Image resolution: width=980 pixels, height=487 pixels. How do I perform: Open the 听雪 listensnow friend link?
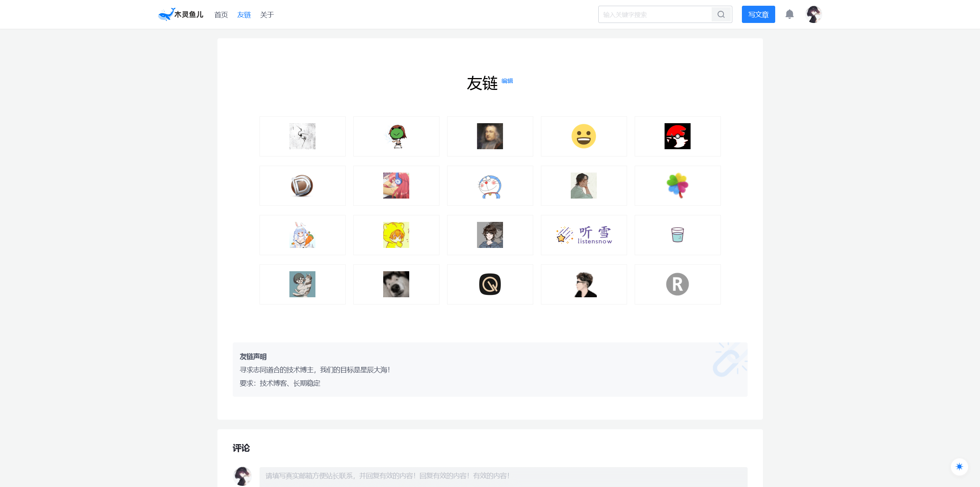point(584,235)
